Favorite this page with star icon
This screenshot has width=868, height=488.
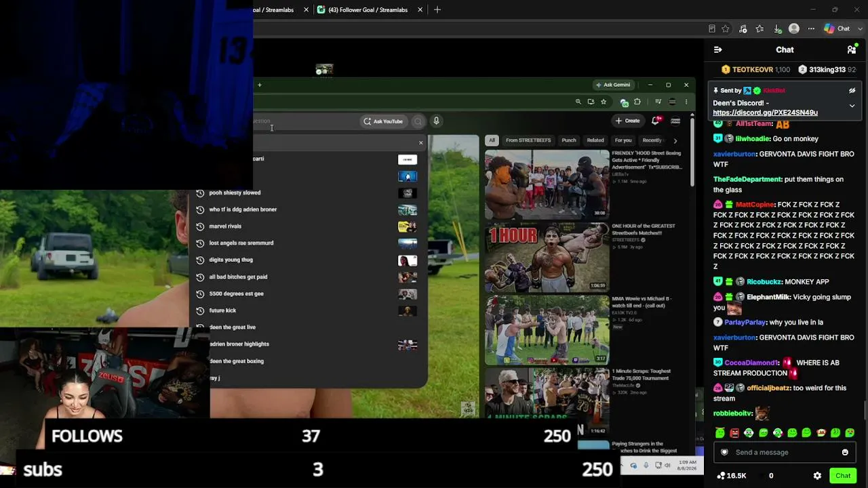[x=726, y=28]
